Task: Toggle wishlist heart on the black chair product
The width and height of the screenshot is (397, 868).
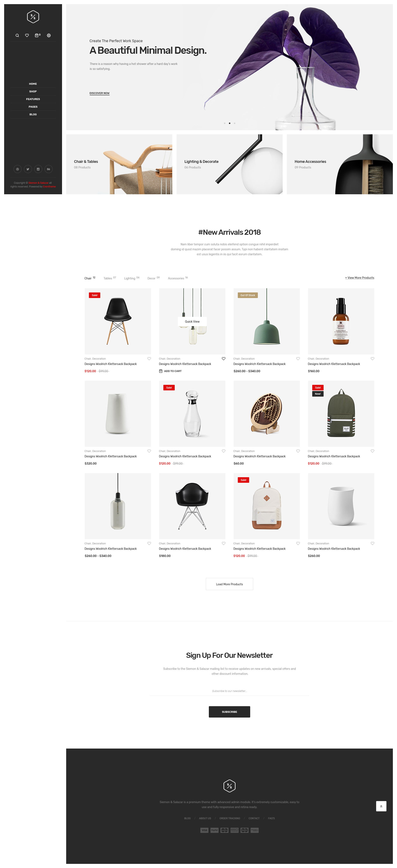Action: (x=149, y=359)
